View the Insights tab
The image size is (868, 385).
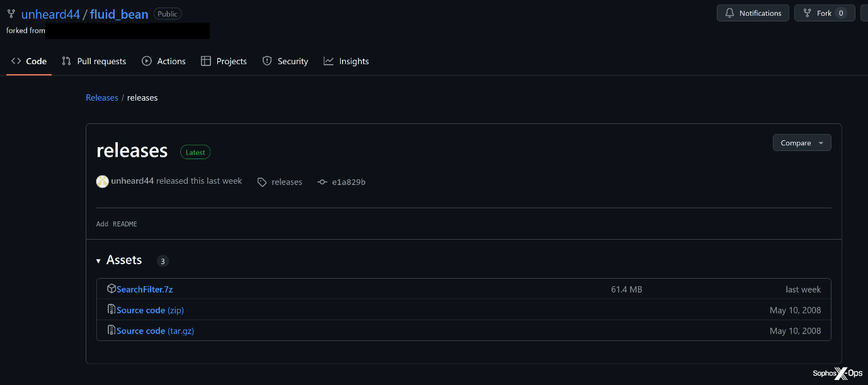coord(346,61)
